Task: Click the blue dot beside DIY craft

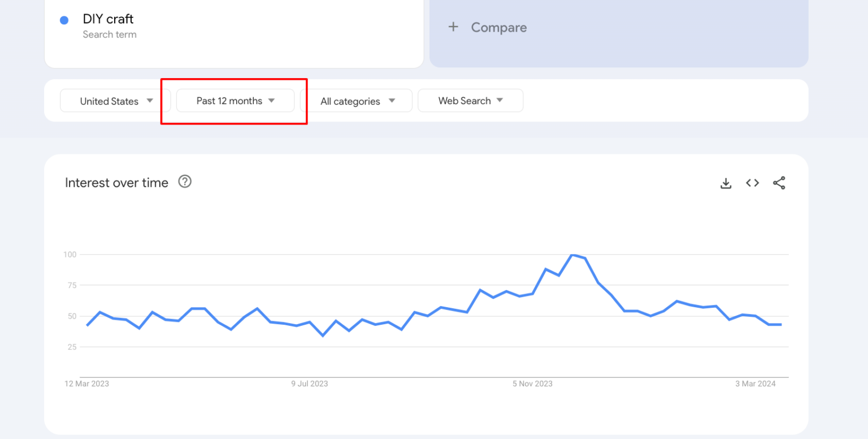Action: 64,20
